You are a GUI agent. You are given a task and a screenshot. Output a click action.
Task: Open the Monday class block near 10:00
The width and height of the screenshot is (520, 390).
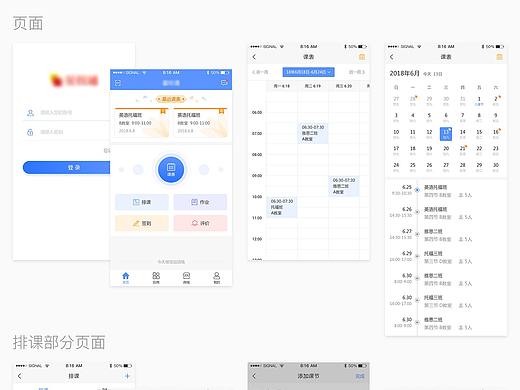click(x=282, y=207)
